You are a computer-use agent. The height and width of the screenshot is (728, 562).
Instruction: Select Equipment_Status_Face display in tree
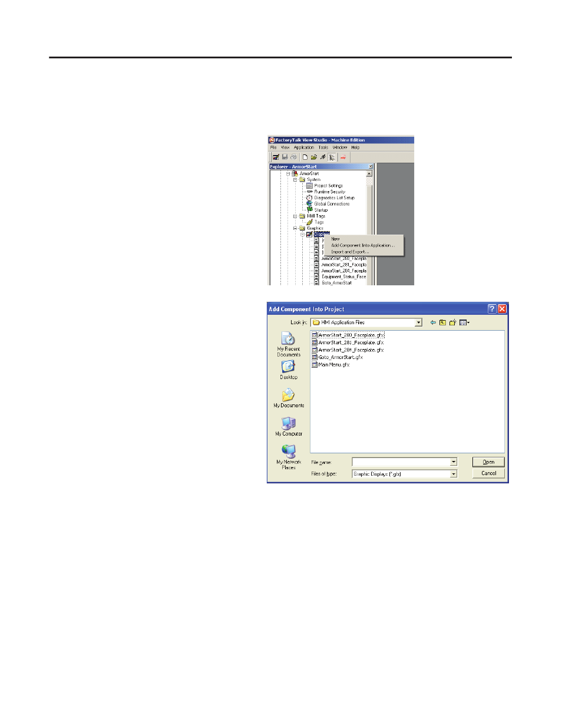[x=344, y=277]
